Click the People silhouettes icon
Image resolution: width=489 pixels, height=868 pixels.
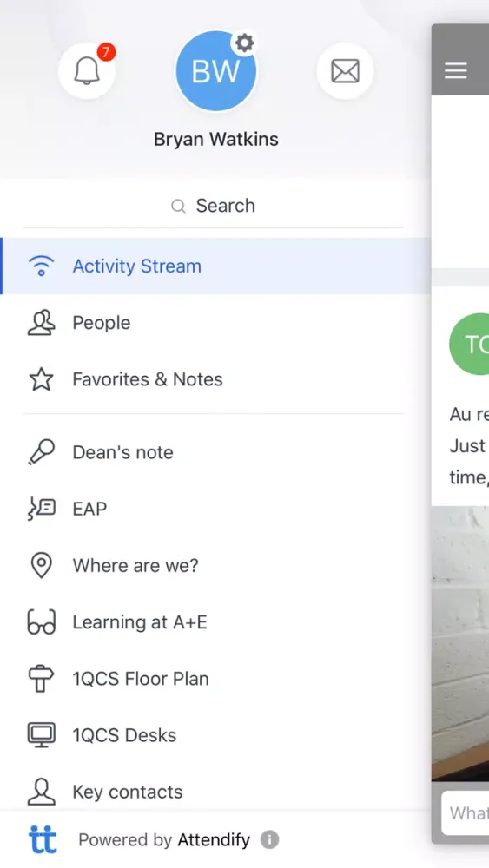point(41,323)
